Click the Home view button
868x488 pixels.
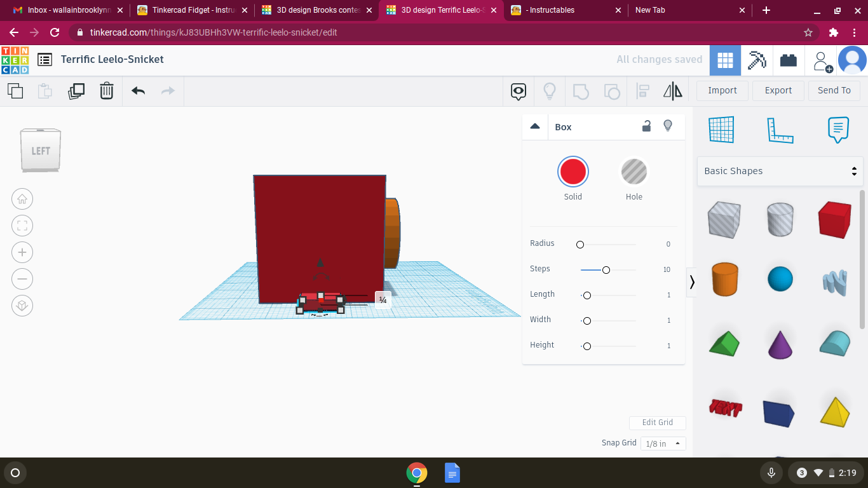(x=22, y=199)
